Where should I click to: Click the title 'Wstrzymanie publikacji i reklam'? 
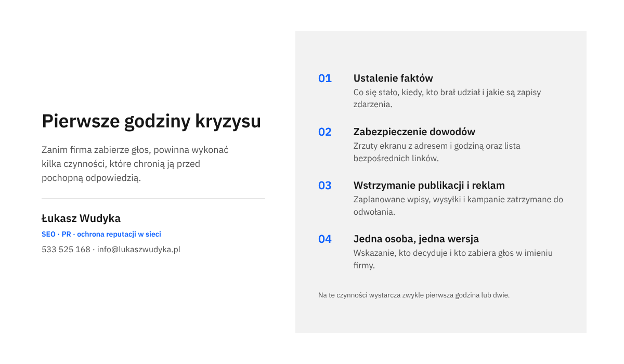click(x=429, y=186)
